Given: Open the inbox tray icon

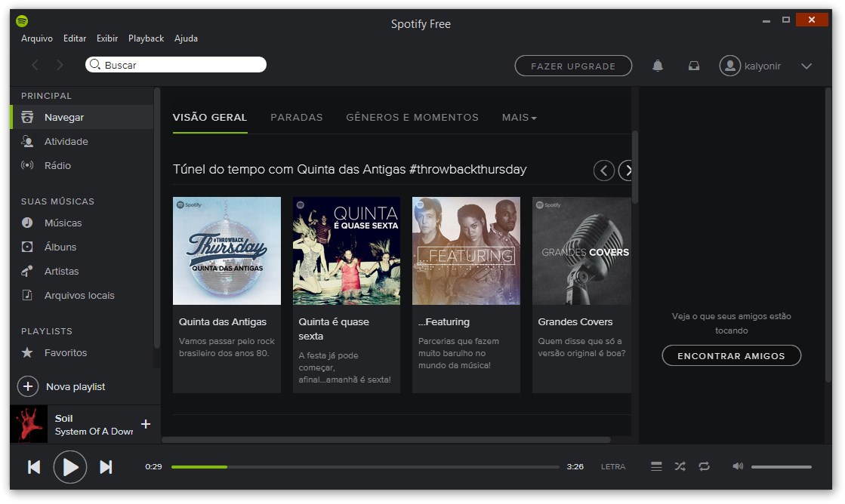Looking at the screenshot, I should pos(693,66).
